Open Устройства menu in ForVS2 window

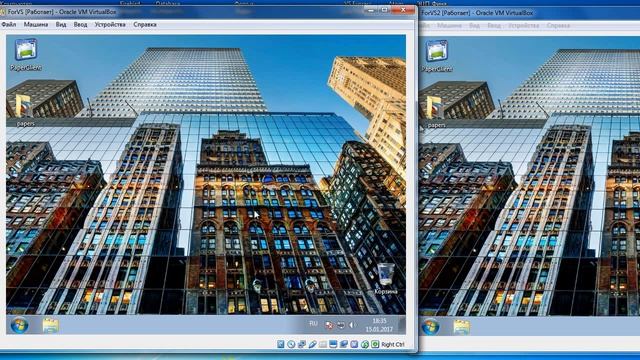(523, 25)
